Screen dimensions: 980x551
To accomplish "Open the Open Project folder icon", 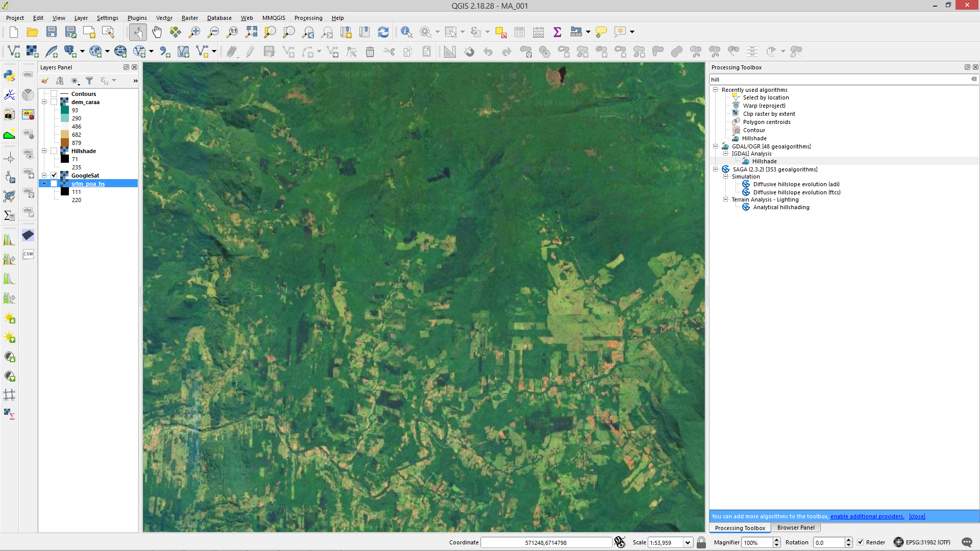I will point(33,32).
